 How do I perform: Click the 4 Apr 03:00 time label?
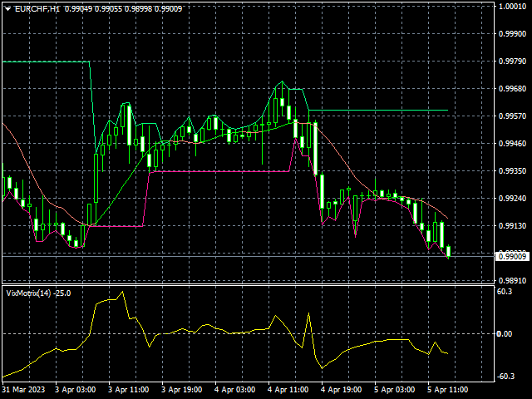tap(234, 390)
